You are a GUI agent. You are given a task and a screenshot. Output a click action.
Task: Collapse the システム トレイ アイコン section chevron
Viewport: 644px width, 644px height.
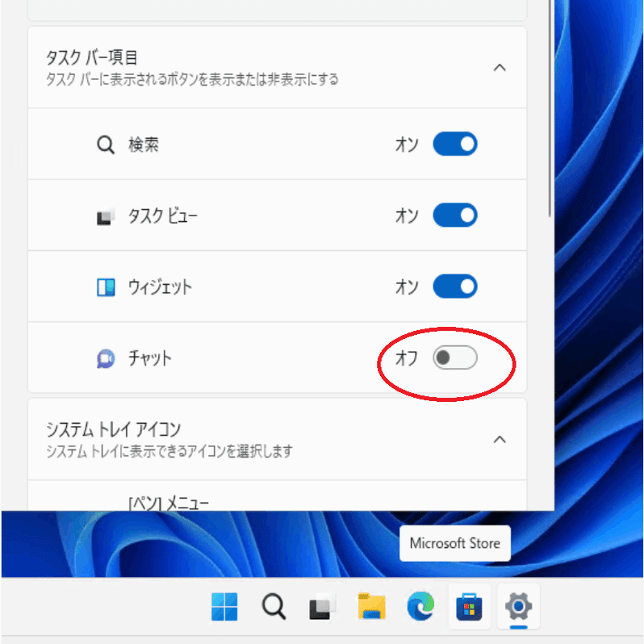pos(500,440)
